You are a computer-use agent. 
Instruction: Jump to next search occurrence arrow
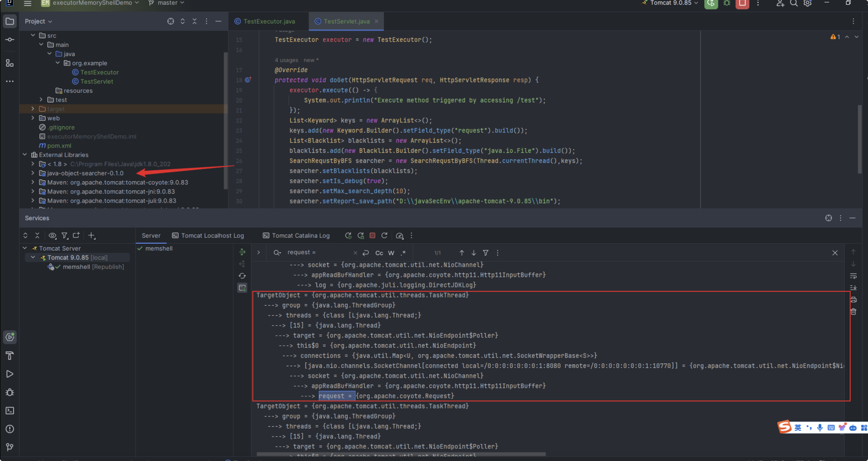coord(474,253)
